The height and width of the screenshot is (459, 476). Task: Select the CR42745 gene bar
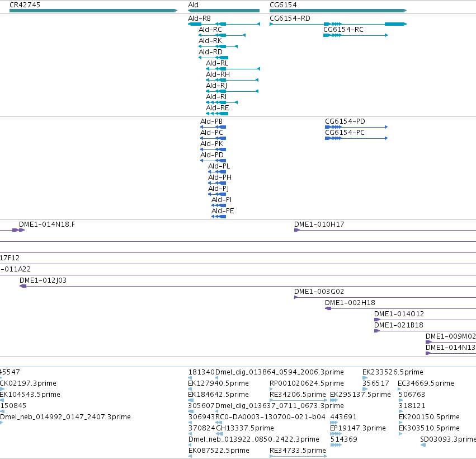(93, 11)
